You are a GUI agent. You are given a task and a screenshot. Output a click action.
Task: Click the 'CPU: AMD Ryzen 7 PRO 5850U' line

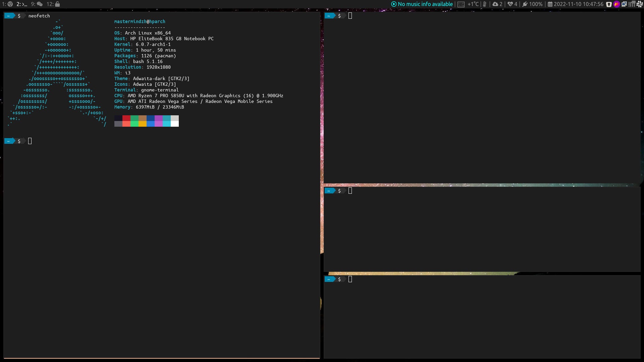pos(199,96)
